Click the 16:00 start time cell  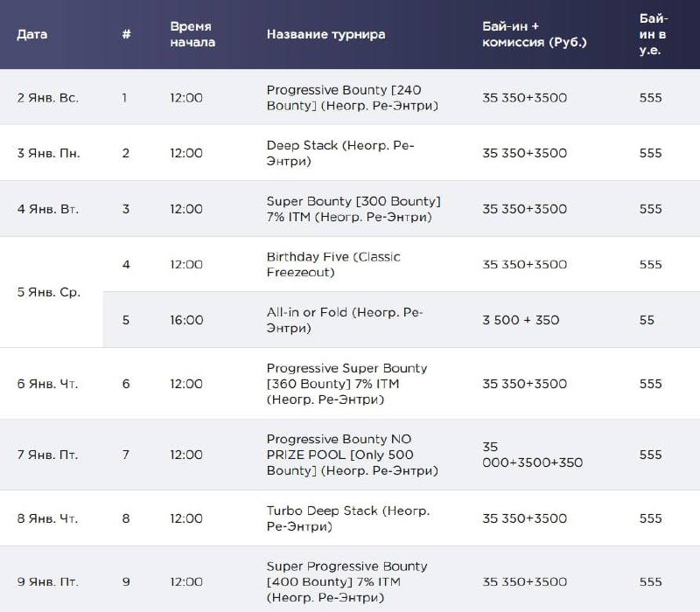pos(186,320)
